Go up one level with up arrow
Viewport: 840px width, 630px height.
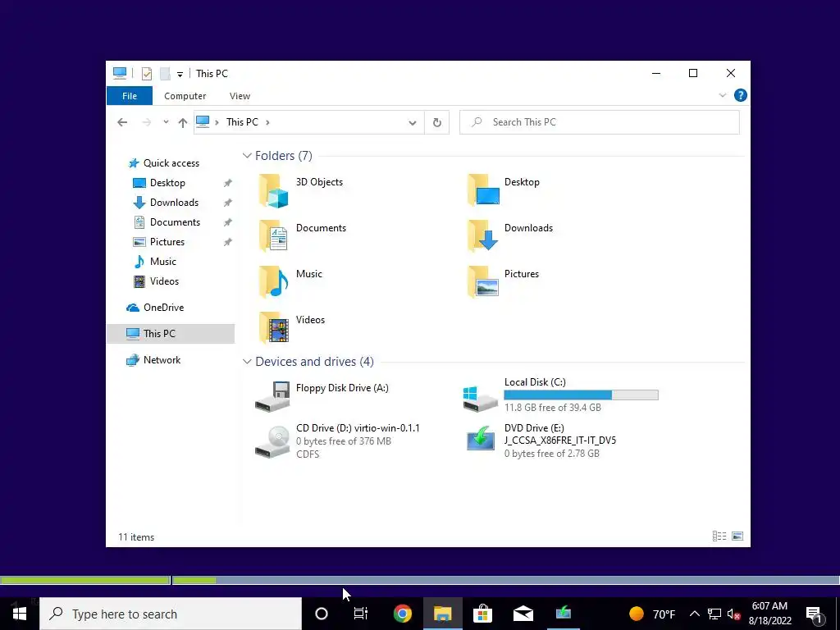point(183,123)
